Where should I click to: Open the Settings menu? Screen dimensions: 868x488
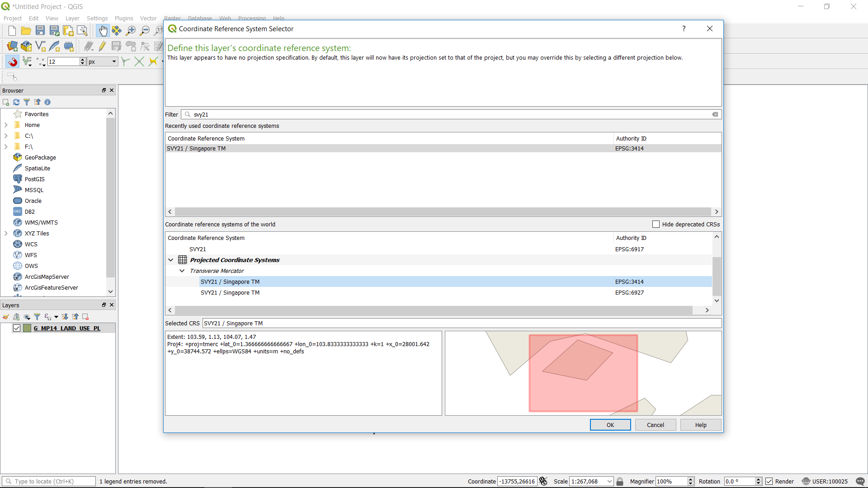coord(97,19)
